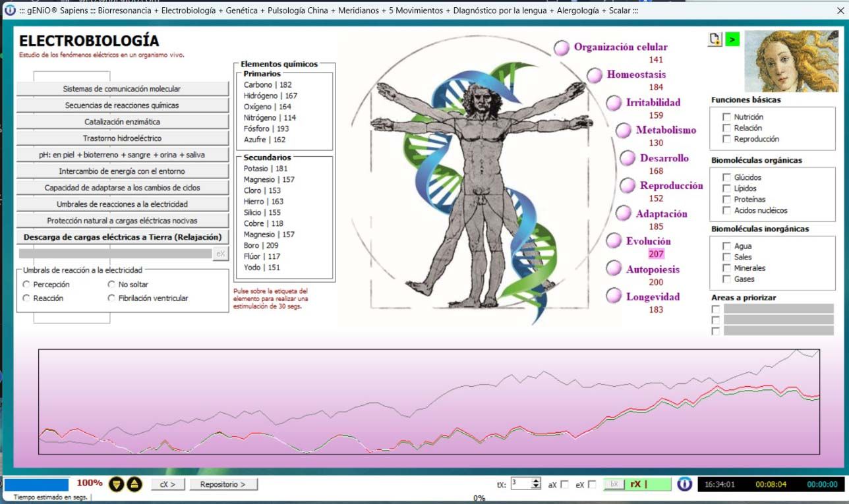Check the Proteínas checkbox
Image resolution: width=849 pixels, height=504 pixels.
[726, 200]
